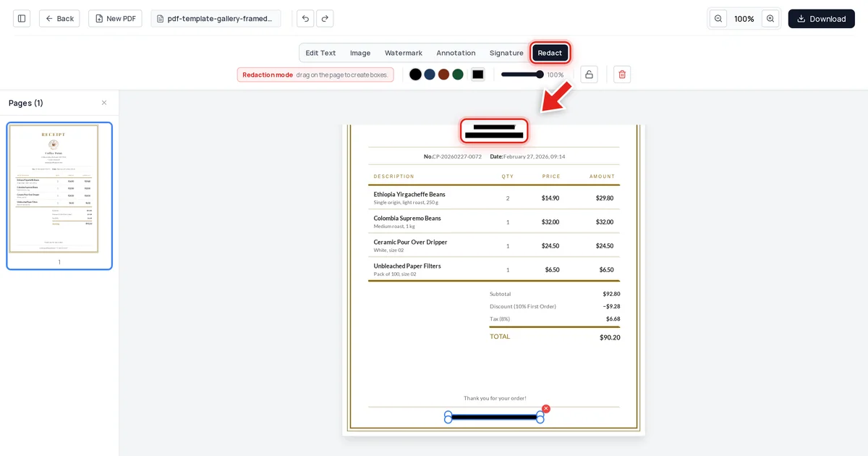Screen dimensions: 868x456
Task: Open the Watermark tab
Action: coord(404,53)
